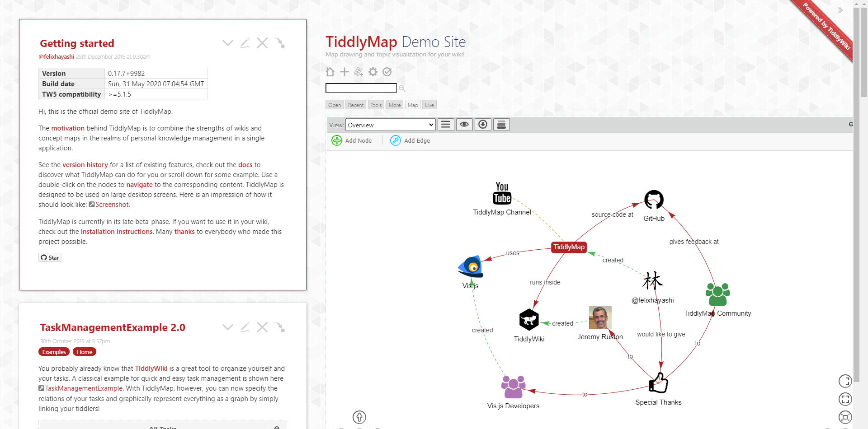Open the map menu hamburger button
This screenshot has width=868, height=429.
(446, 125)
